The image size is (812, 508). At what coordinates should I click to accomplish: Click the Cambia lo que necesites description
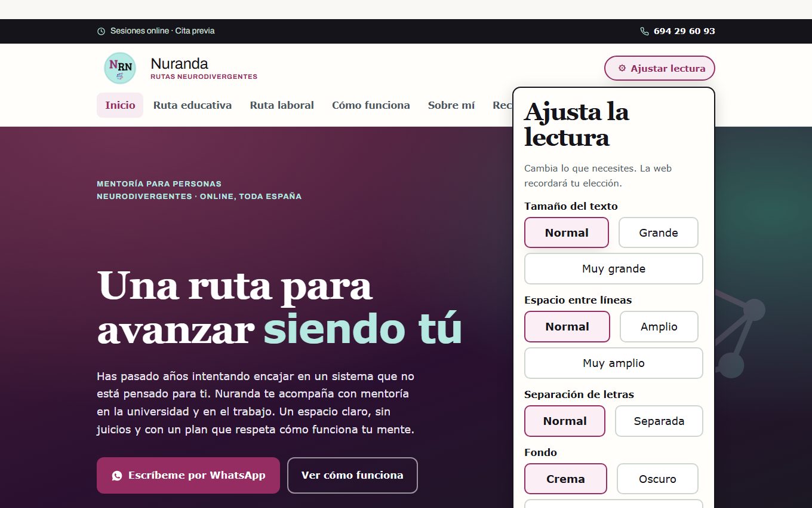[598, 176]
